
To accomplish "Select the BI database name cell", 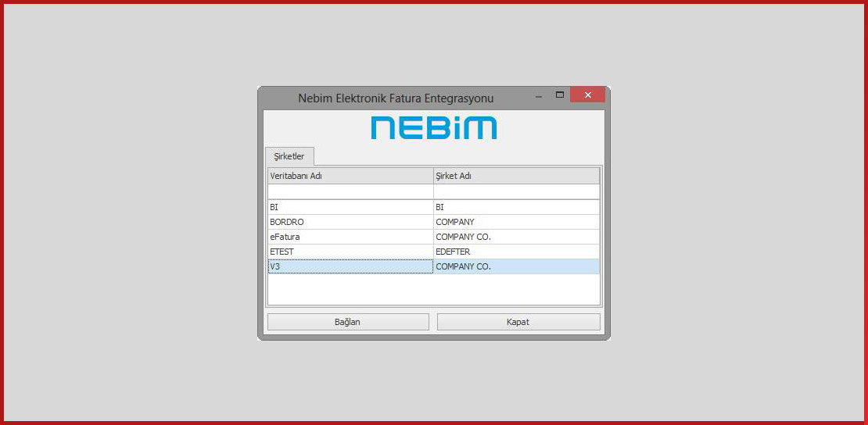I will tap(350, 207).
